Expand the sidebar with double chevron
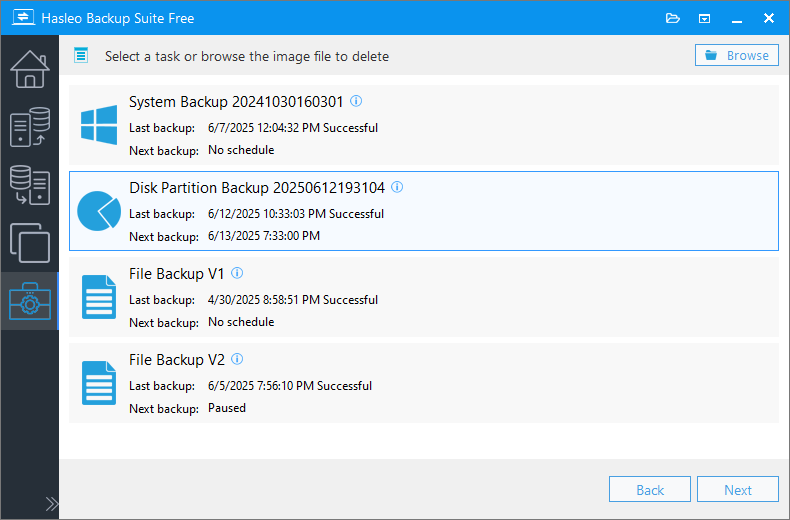The image size is (790, 520). tap(51, 504)
